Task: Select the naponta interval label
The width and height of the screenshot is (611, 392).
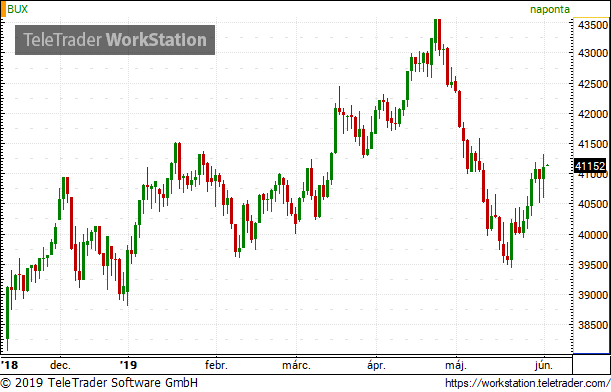Action: click(x=550, y=9)
